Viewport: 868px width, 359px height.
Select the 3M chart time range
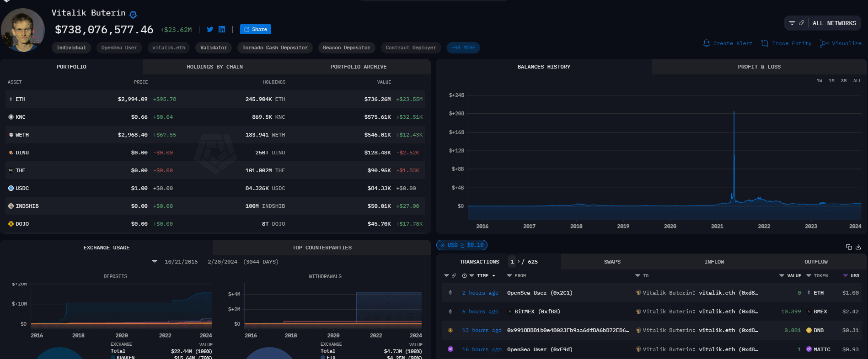pyautogui.click(x=843, y=81)
